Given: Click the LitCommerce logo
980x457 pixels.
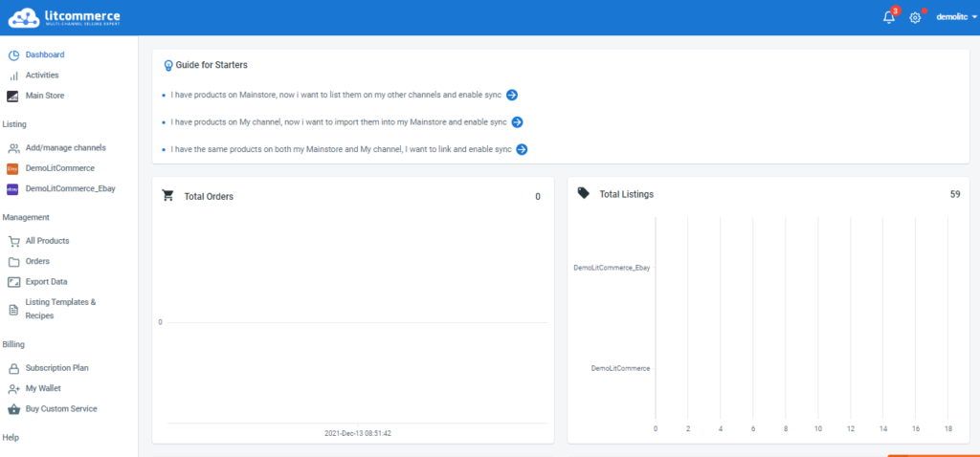Looking at the screenshot, I should 66,17.
